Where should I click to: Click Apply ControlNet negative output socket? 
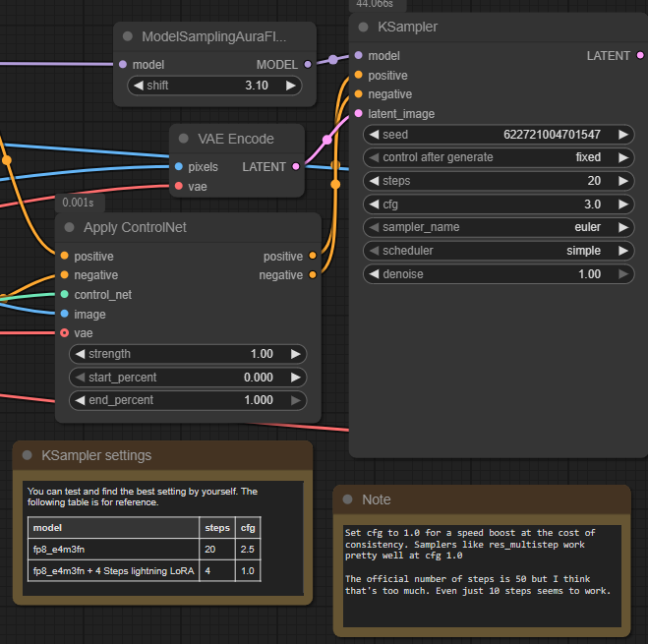(x=313, y=275)
